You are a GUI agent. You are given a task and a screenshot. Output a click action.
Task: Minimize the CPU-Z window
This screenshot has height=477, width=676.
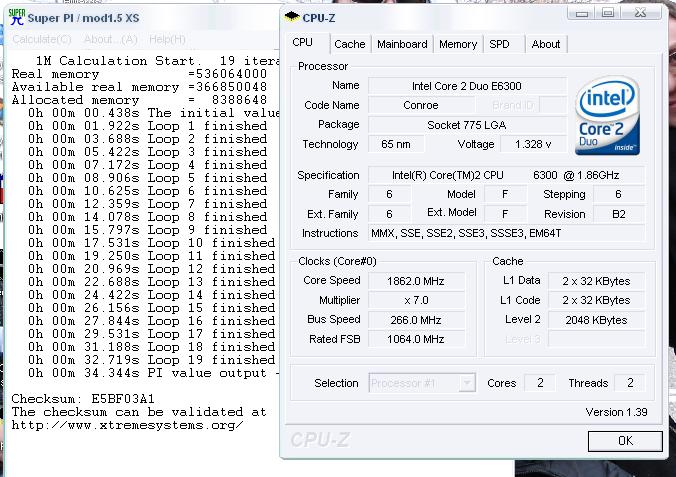(582, 13)
